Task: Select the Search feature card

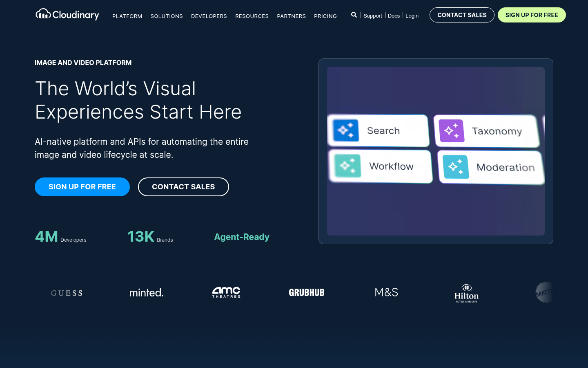Action: click(x=378, y=130)
